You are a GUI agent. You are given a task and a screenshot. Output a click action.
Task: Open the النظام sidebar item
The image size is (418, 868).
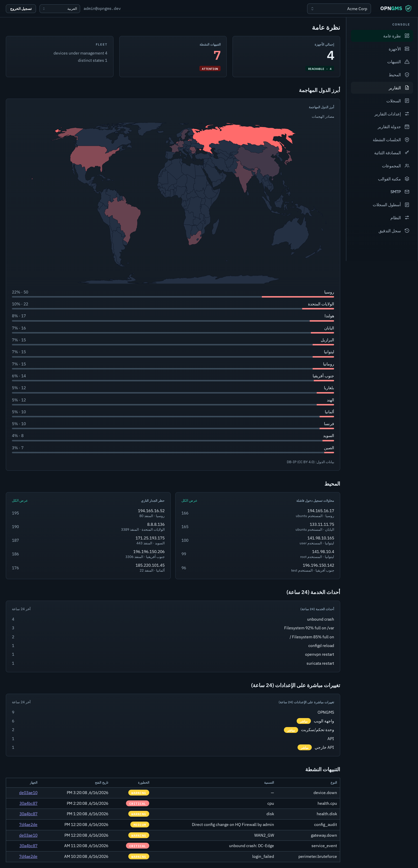pos(382,218)
